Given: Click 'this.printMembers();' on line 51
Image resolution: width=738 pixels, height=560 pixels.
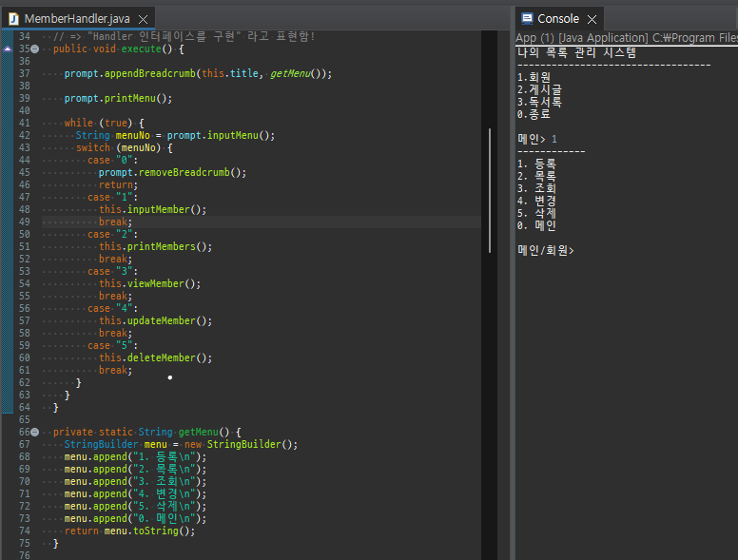Looking at the screenshot, I should pos(155,246).
